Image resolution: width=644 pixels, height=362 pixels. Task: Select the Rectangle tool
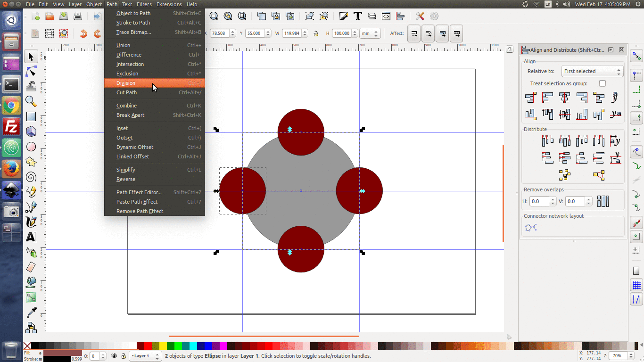(x=31, y=116)
